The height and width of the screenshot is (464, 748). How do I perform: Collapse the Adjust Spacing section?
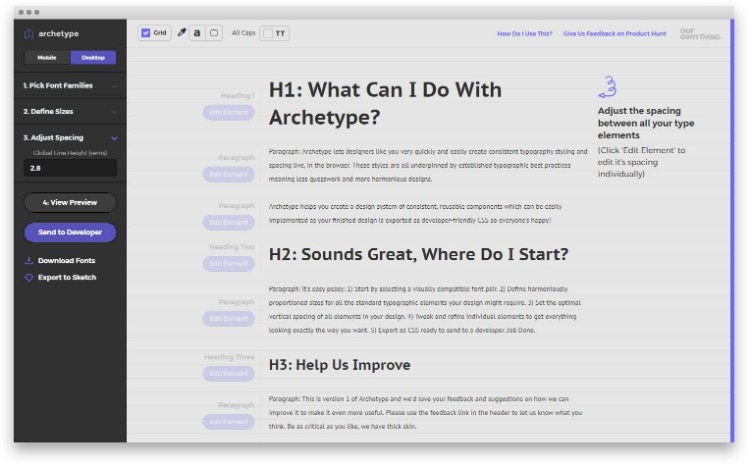114,138
